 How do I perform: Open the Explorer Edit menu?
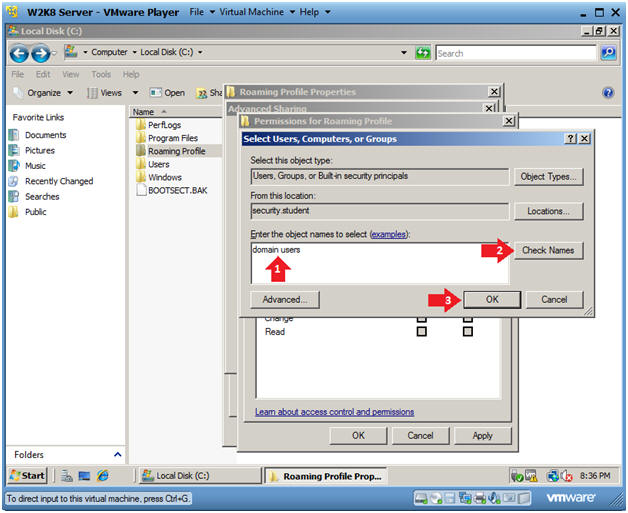pyautogui.click(x=43, y=74)
